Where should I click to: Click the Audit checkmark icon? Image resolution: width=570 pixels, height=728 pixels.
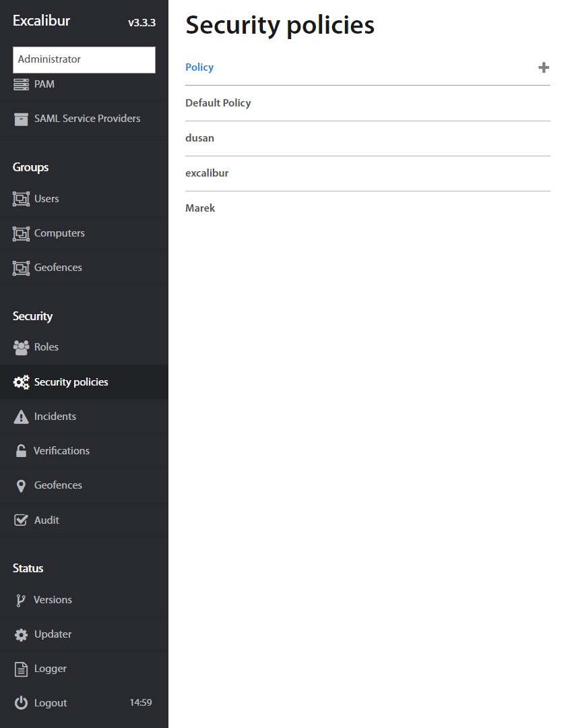pyautogui.click(x=21, y=520)
